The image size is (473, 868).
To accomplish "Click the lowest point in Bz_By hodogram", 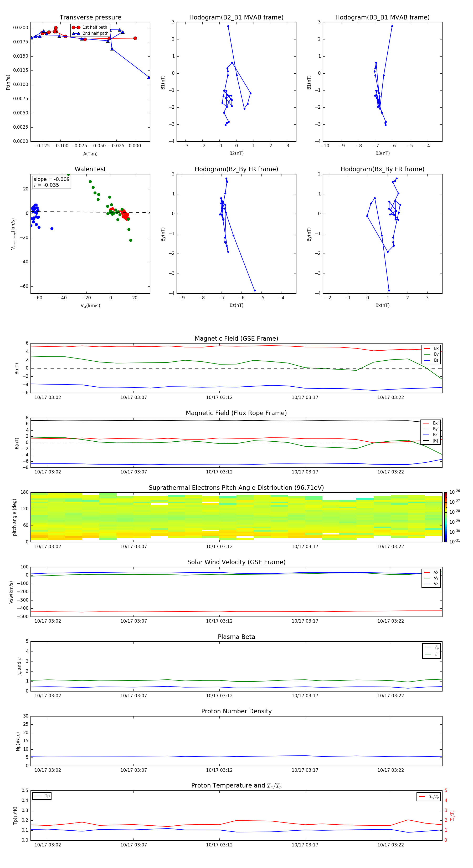I will click(x=255, y=290).
